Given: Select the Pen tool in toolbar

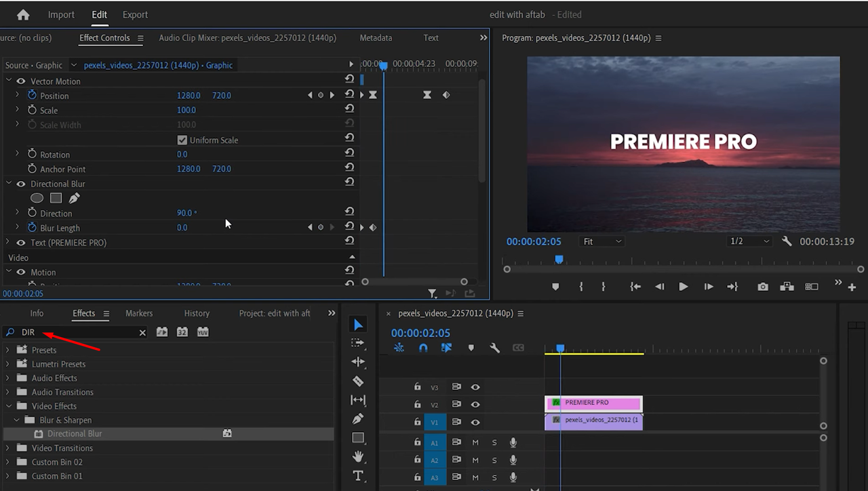Looking at the screenshot, I should point(358,419).
